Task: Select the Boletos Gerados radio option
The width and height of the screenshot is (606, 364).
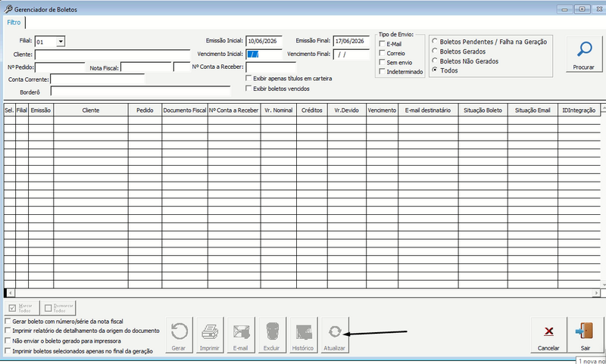Action: [x=435, y=51]
